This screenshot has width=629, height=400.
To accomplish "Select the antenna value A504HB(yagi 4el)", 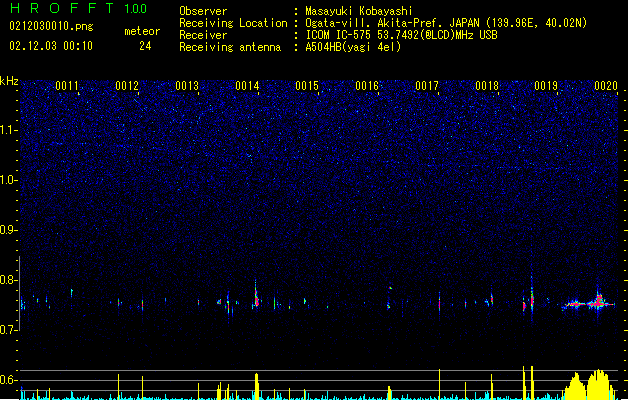I will [x=353, y=47].
